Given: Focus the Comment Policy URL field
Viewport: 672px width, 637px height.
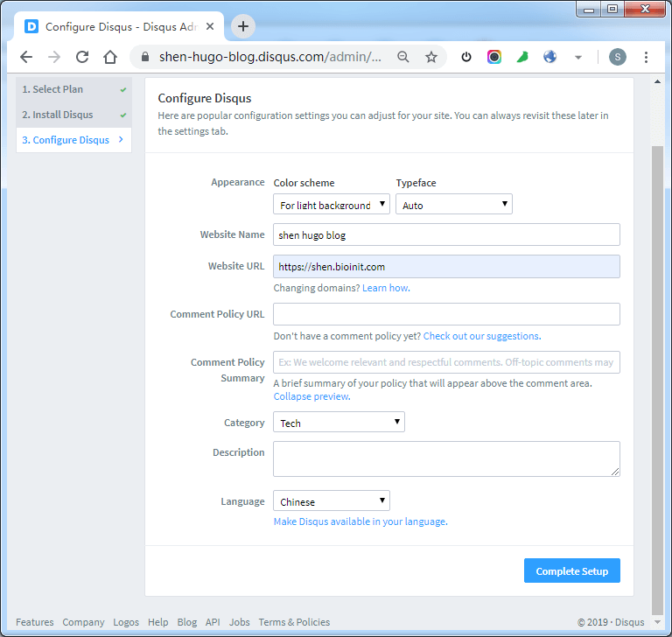Looking at the screenshot, I should (446, 314).
